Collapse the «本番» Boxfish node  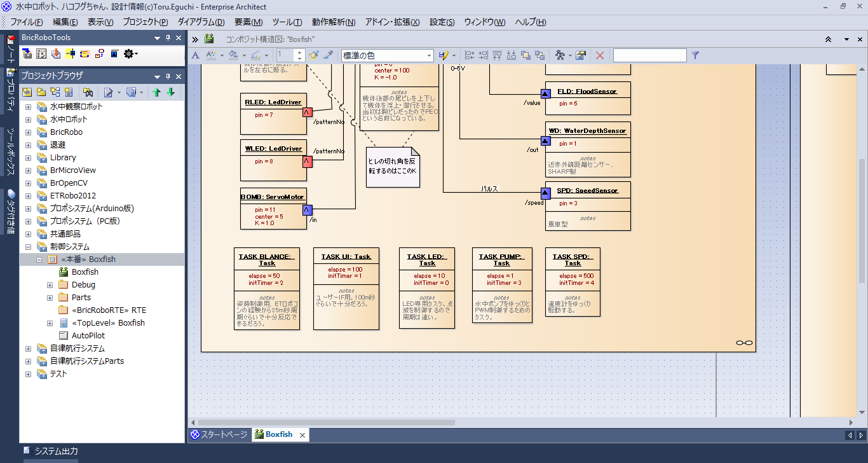click(39, 259)
